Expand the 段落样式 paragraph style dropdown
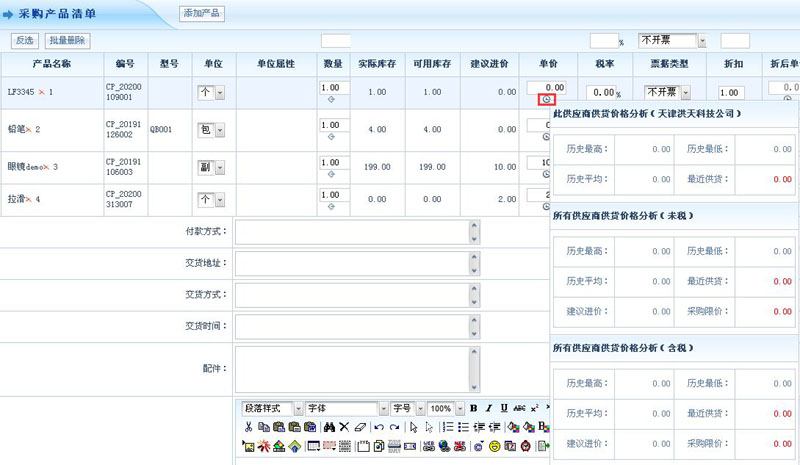Image resolution: width=800 pixels, height=465 pixels. click(298, 409)
